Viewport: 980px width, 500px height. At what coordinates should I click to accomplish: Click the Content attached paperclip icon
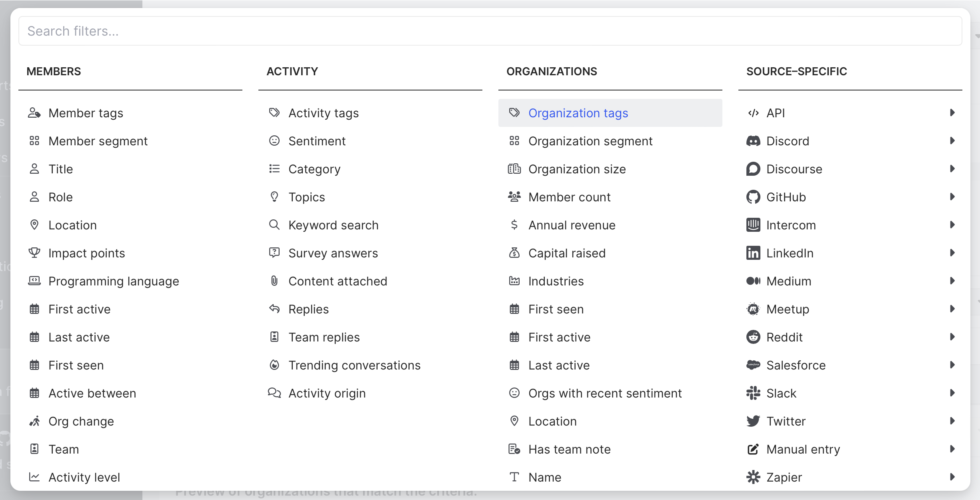point(274,281)
